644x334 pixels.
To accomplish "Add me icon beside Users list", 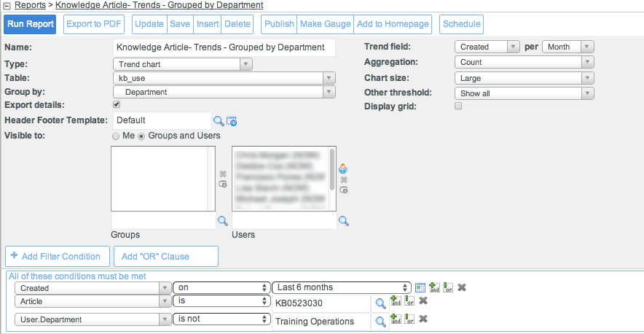I will coord(344,168).
